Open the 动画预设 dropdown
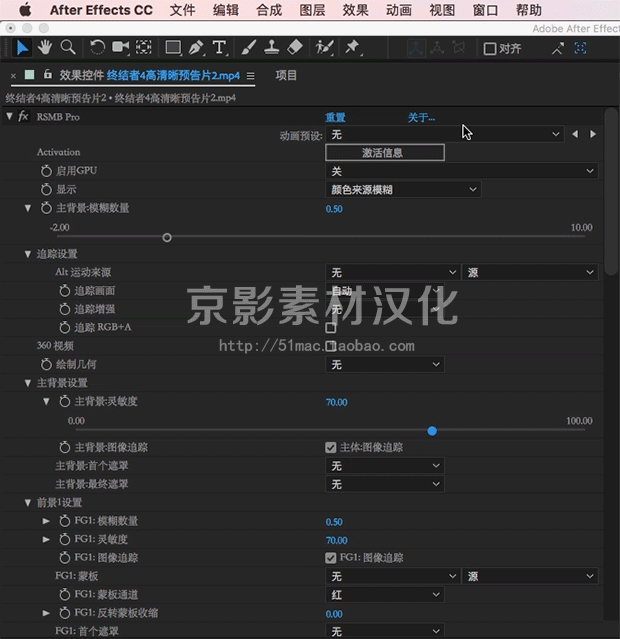The height and width of the screenshot is (639, 620). 445,134
